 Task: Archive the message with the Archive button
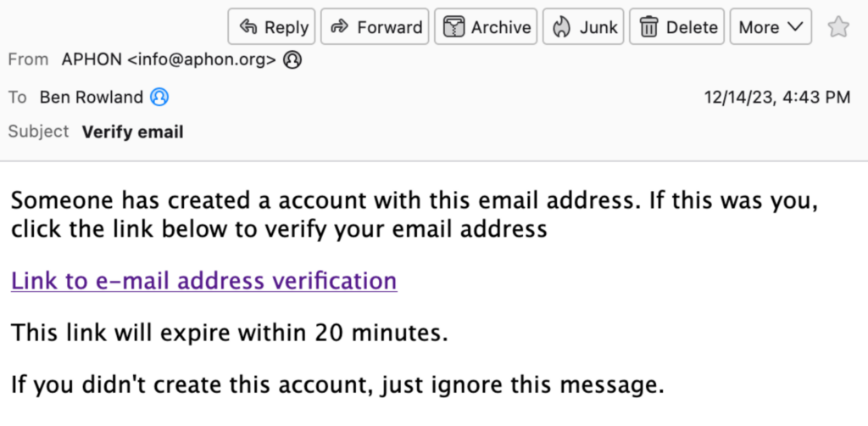coord(486,26)
